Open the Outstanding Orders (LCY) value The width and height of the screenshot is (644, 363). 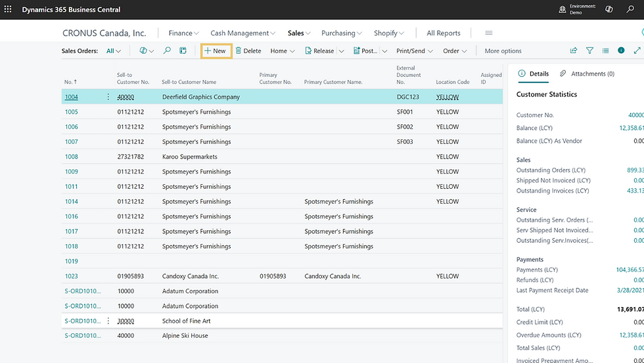point(635,170)
